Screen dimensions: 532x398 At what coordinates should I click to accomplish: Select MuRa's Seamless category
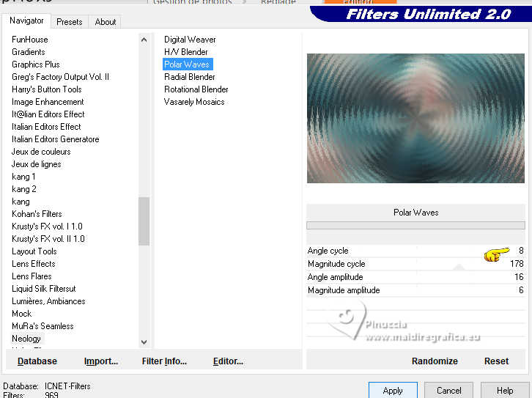(x=43, y=326)
